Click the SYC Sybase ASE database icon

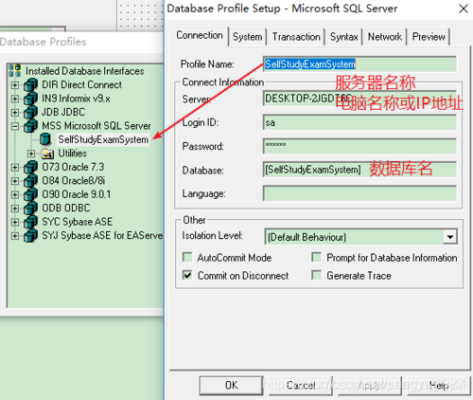tap(30, 222)
